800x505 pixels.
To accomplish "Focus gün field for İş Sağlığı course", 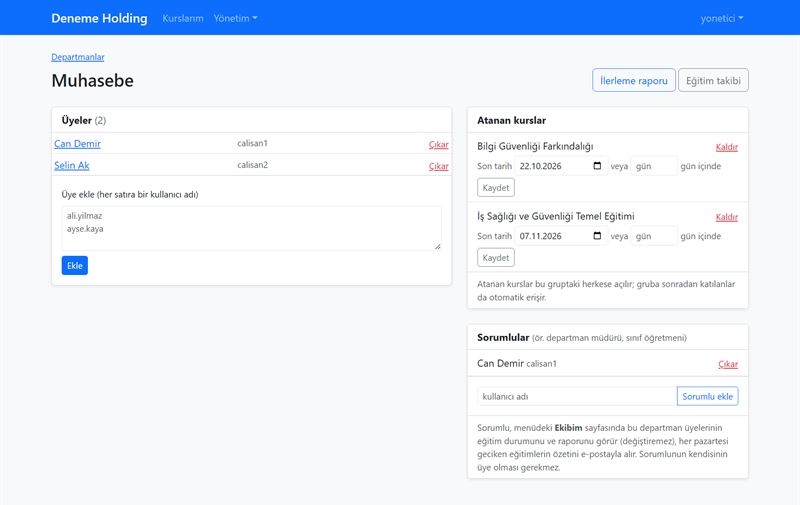I will 654,236.
